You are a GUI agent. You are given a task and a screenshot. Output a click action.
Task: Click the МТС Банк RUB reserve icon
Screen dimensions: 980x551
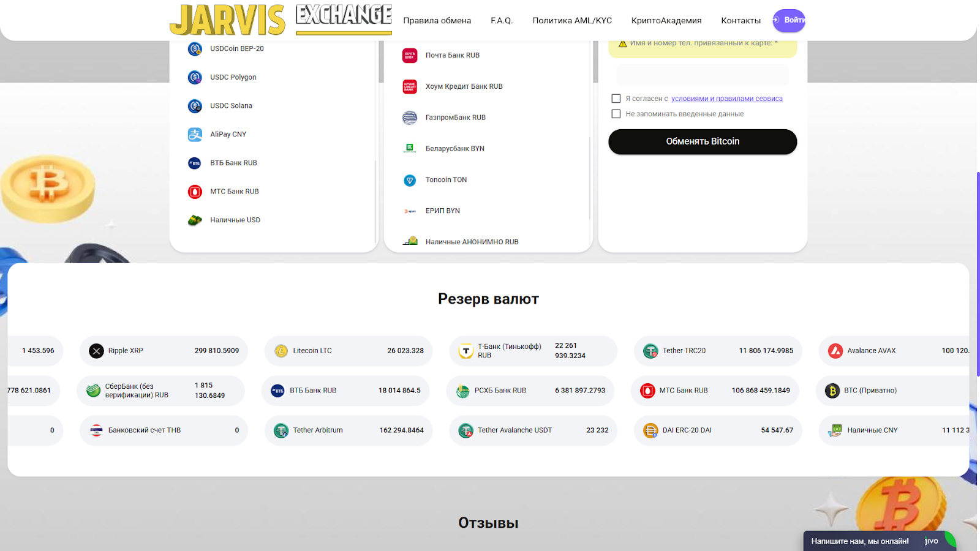(x=647, y=391)
